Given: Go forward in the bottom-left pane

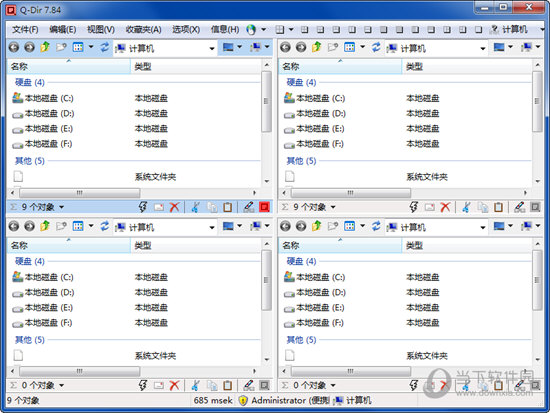Looking at the screenshot, I should click(x=29, y=226).
